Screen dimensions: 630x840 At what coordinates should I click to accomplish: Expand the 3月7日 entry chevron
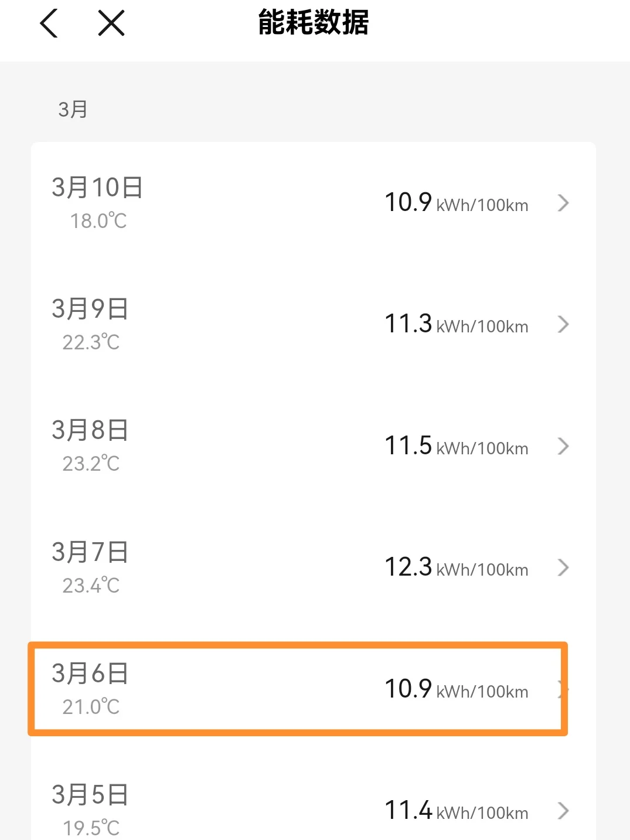pos(563,567)
